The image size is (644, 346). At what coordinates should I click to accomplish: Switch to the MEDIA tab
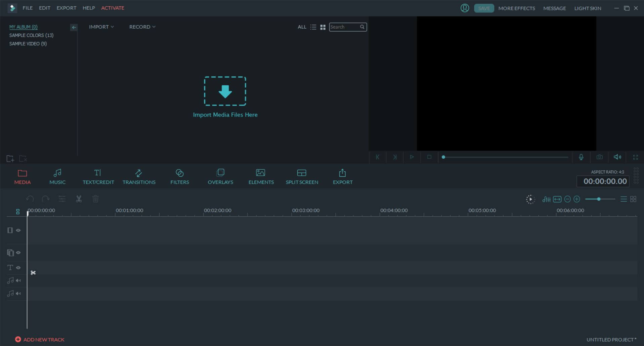[23, 177]
